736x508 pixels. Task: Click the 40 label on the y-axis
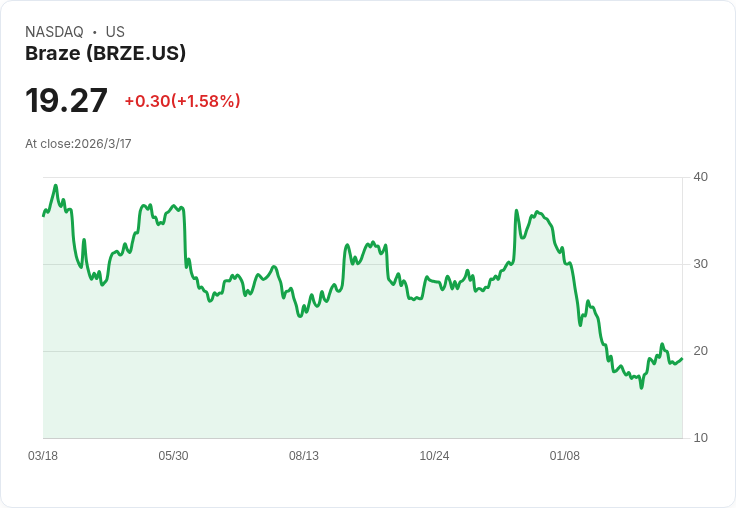700,177
